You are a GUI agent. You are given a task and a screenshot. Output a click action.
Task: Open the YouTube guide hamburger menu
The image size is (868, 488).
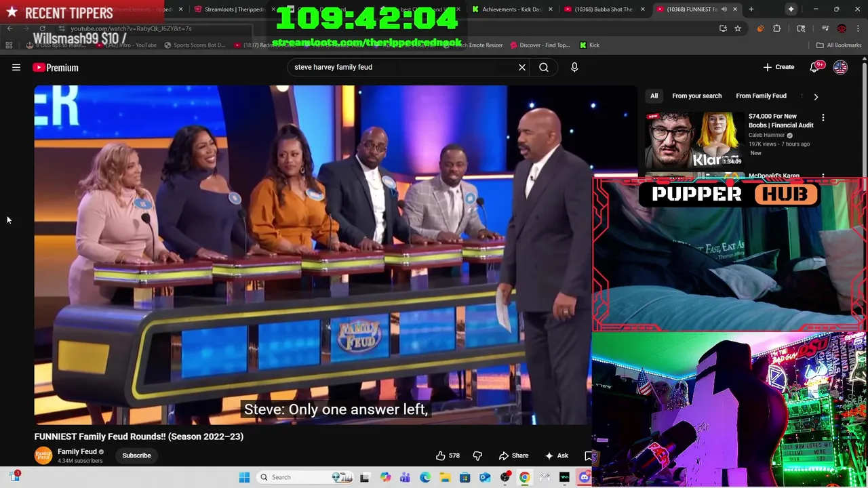click(16, 67)
